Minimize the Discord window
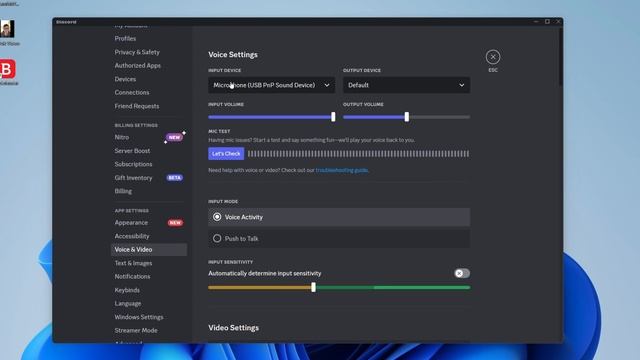The height and width of the screenshot is (360, 640). pyautogui.click(x=536, y=22)
